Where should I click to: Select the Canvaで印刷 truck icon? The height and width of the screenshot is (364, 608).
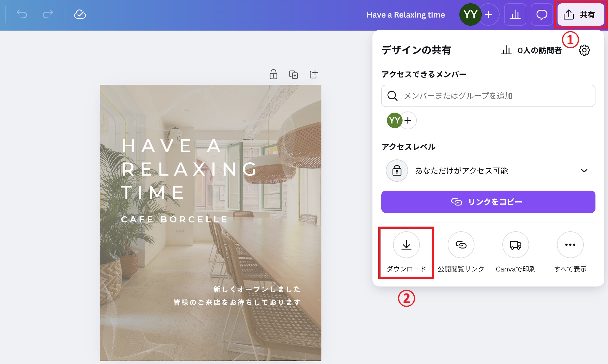click(x=515, y=245)
